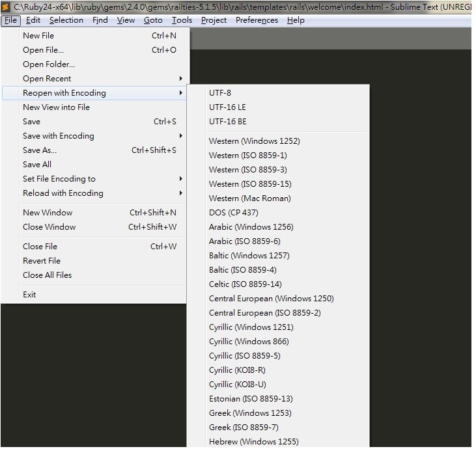Choose Close File entry

(x=94, y=247)
